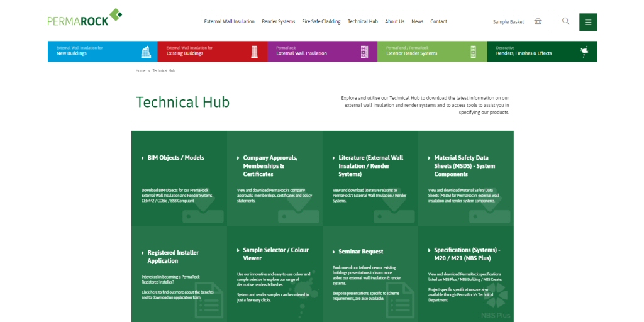Screen dimensions: 644x322
Task: Open Sample Selector / Colour Viewer link
Action: tap(275, 254)
